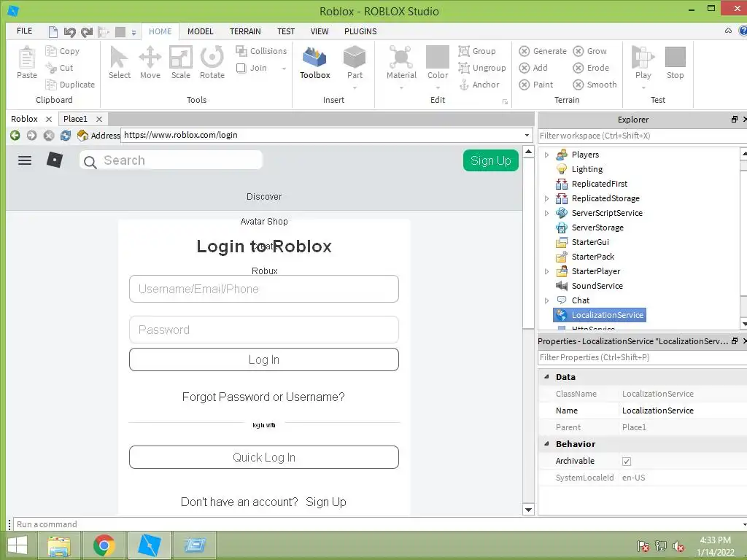
Task: Switch to the VIEW ribbon tab
Action: 320,31
